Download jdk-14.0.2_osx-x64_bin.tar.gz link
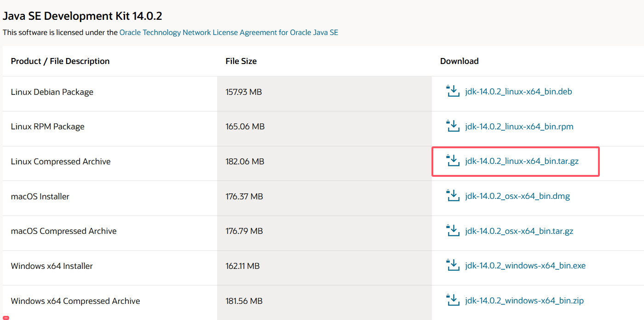644x320 pixels. click(x=519, y=231)
